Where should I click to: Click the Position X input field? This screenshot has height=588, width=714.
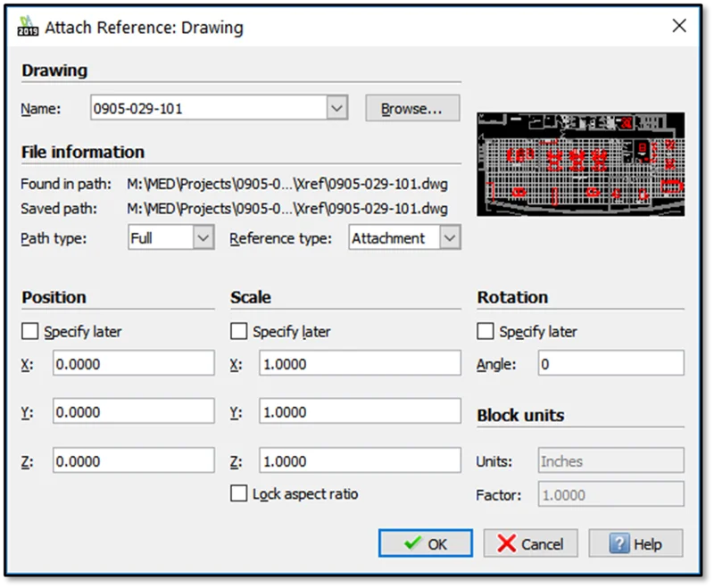click(x=133, y=363)
